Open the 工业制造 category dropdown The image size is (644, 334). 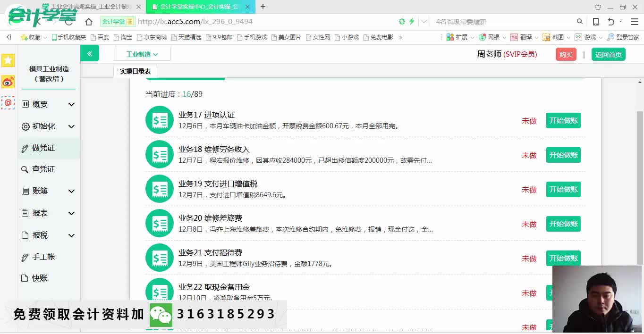[x=142, y=54]
